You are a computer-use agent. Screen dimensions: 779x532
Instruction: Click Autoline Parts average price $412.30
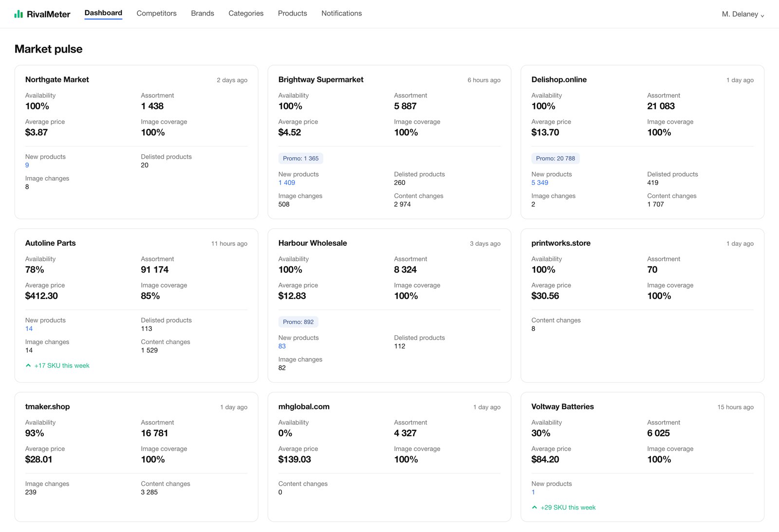pos(41,296)
